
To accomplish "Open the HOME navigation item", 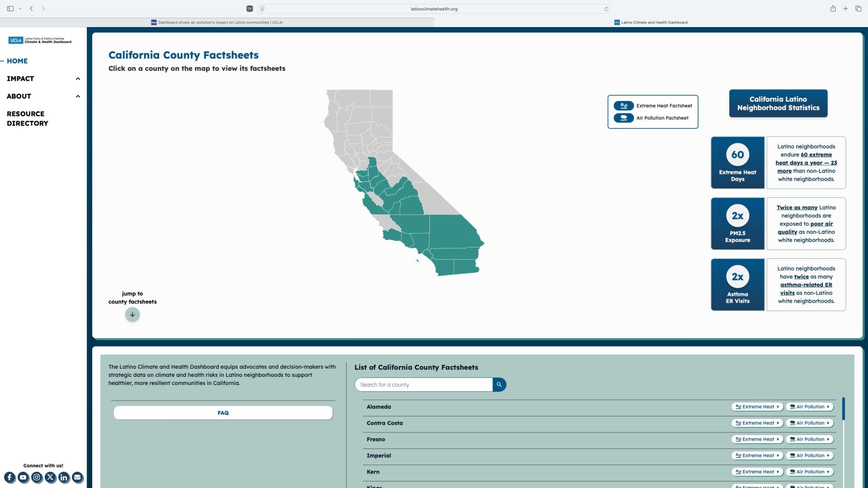I will click(17, 61).
